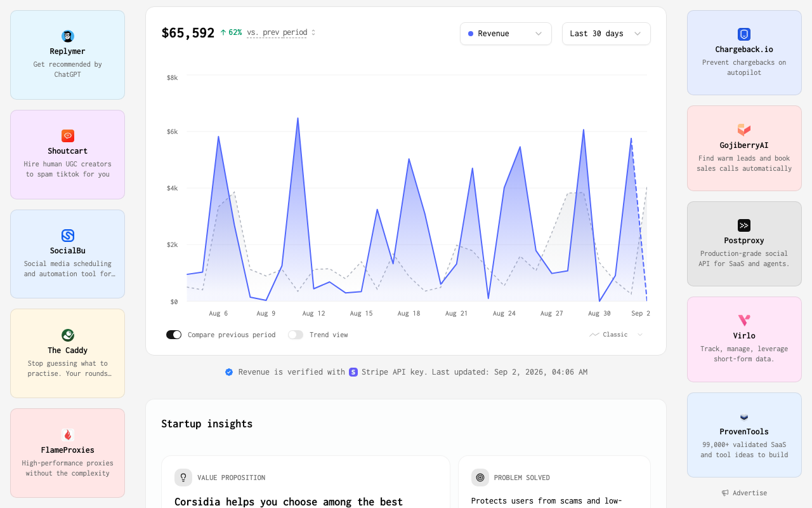Click the PROBLEM SOLVED label

click(522, 478)
